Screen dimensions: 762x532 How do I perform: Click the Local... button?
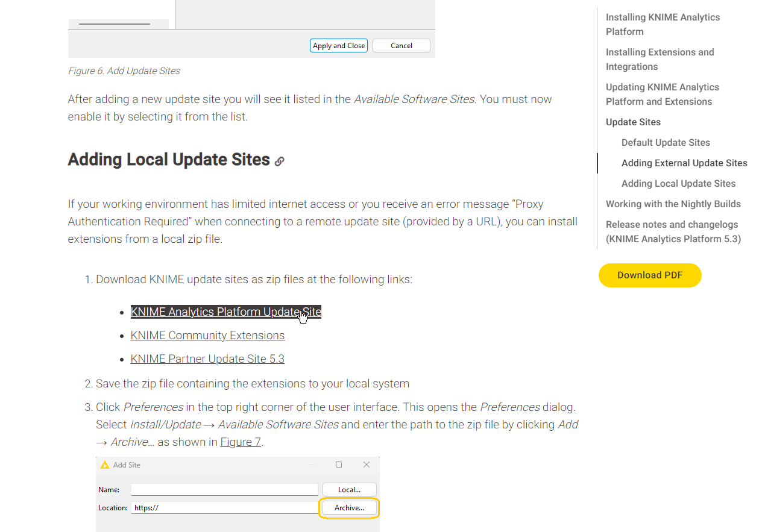pos(350,490)
